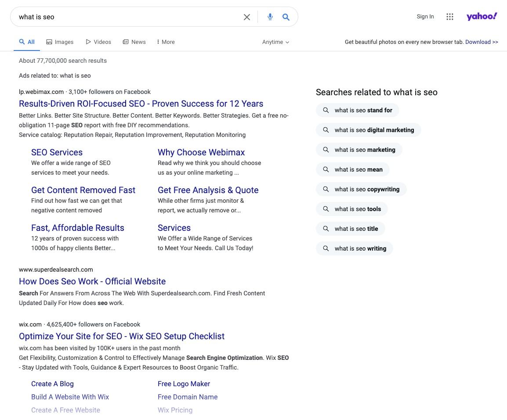Click the wix.com URL text
This screenshot has height=420, width=507.
(x=30, y=325)
